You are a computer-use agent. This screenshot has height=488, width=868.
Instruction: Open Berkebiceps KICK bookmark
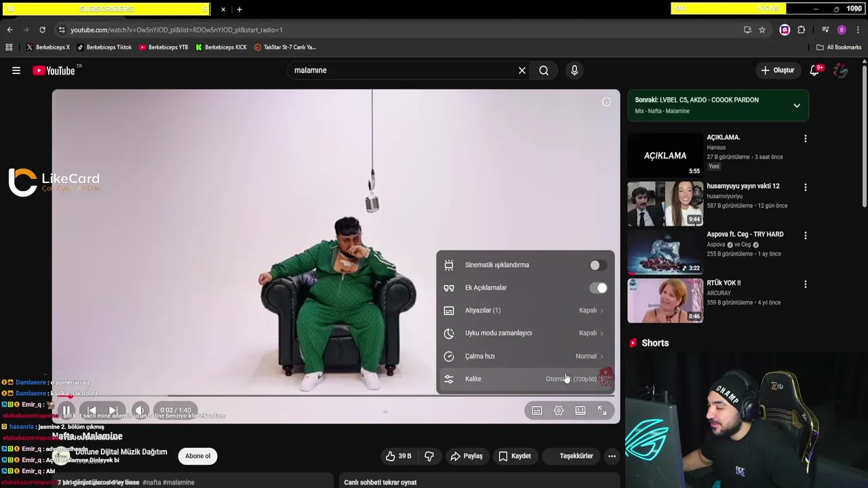click(x=221, y=47)
